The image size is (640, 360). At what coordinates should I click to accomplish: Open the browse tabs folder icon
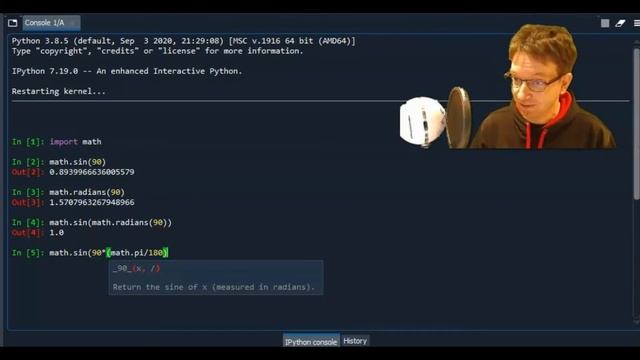(13, 23)
